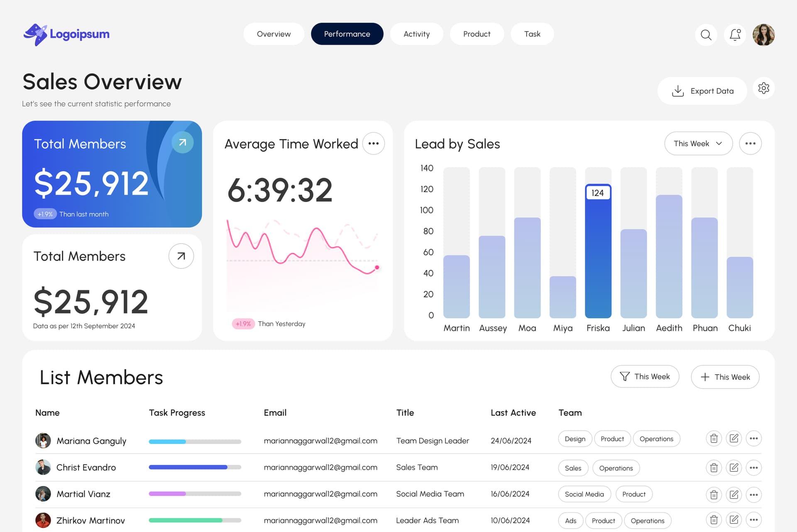Edit Martial Vianz row
The height and width of the screenshot is (532, 797).
click(734, 495)
